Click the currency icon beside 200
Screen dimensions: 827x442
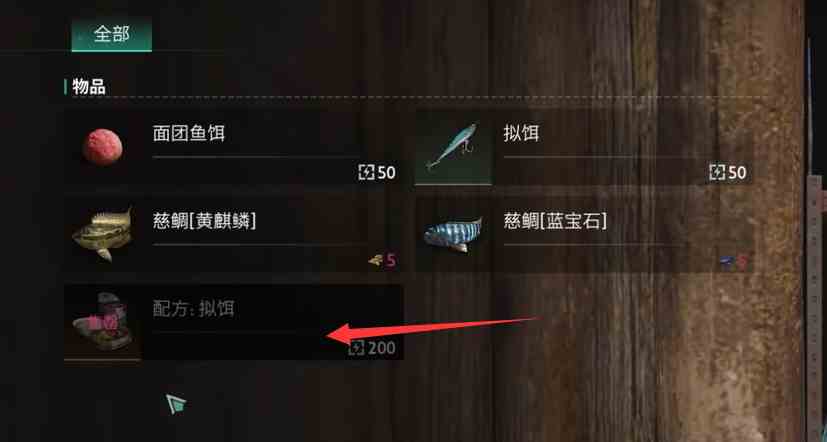356,348
